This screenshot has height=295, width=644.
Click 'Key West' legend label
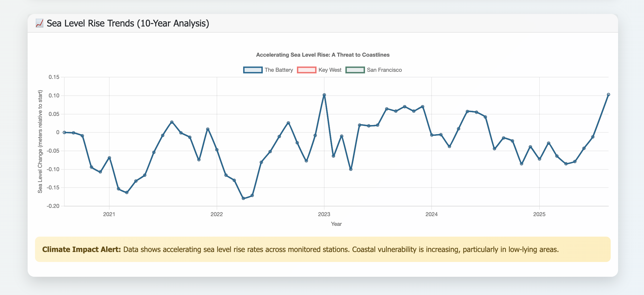pyautogui.click(x=330, y=70)
